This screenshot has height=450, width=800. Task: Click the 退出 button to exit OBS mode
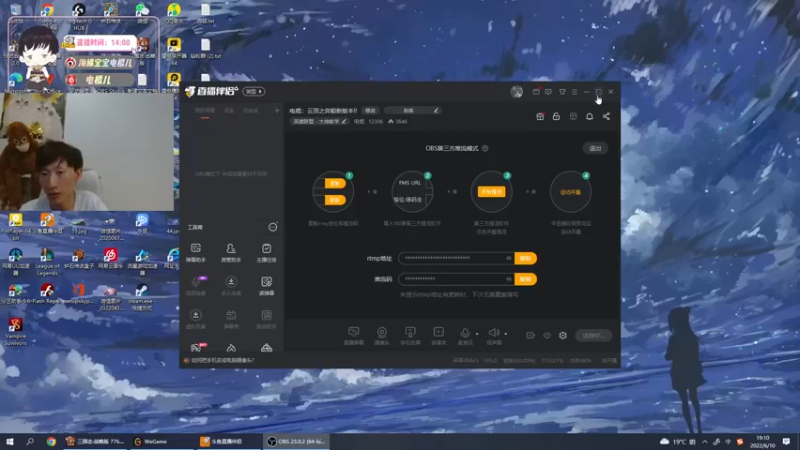(x=595, y=148)
